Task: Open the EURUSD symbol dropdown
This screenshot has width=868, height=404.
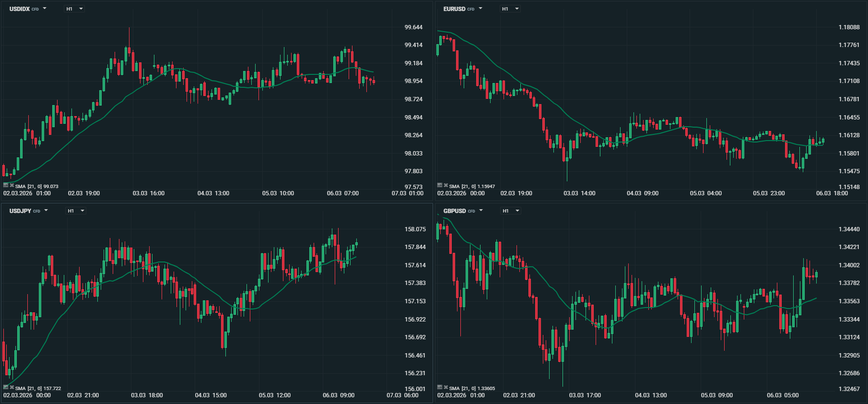Action: [x=481, y=9]
